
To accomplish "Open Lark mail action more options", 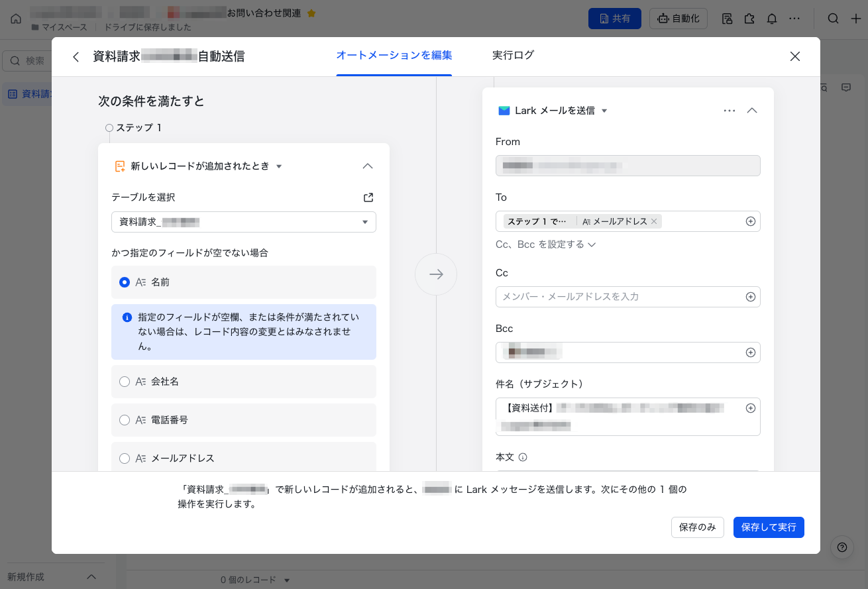I will pyautogui.click(x=730, y=111).
